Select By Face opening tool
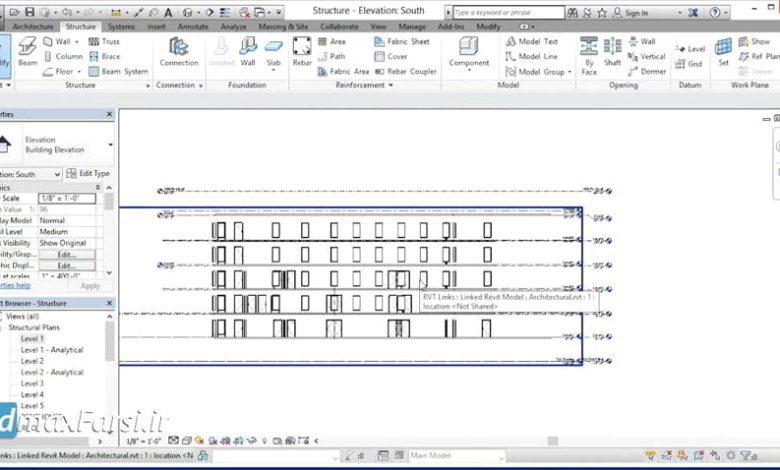Image resolution: width=780 pixels, height=470 pixels. (x=589, y=56)
